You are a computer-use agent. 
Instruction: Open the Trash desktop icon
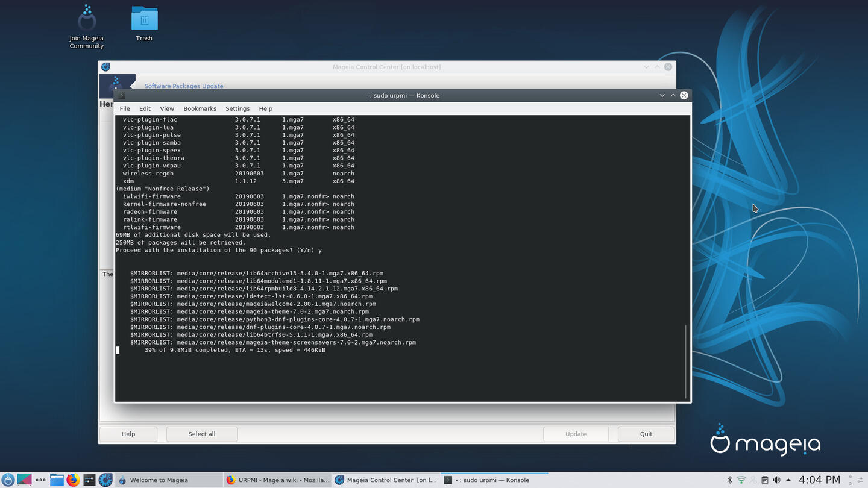click(x=144, y=24)
